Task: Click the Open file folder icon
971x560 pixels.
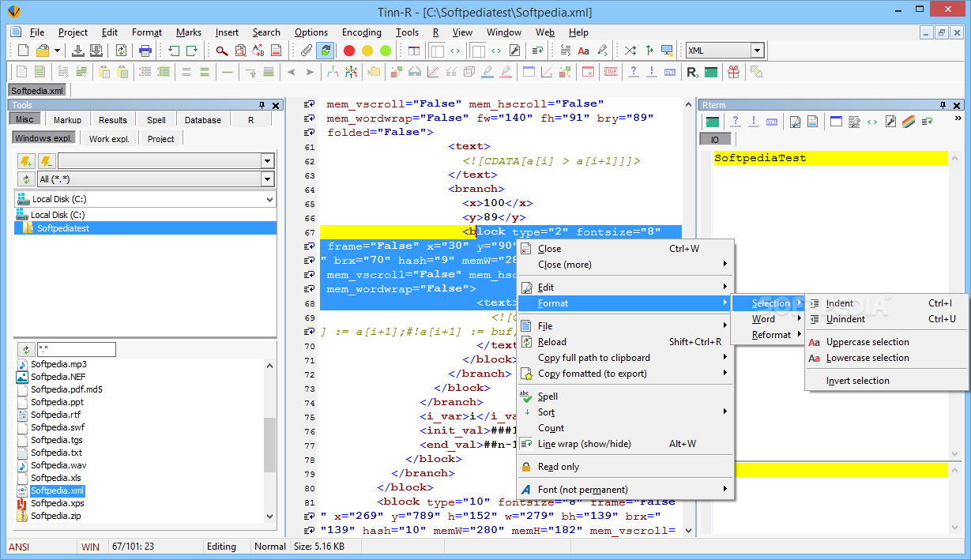Action: coord(43,51)
